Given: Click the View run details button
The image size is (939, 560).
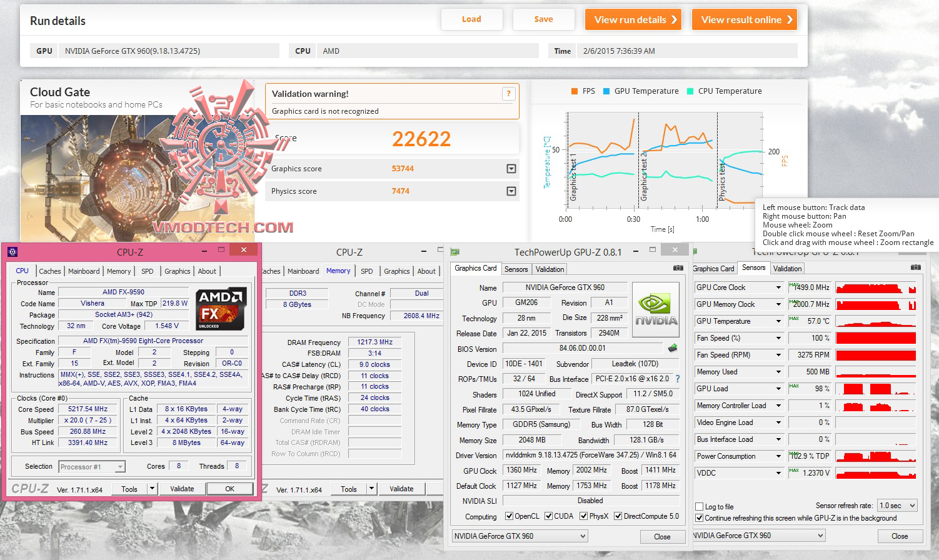Looking at the screenshot, I should 633,19.
